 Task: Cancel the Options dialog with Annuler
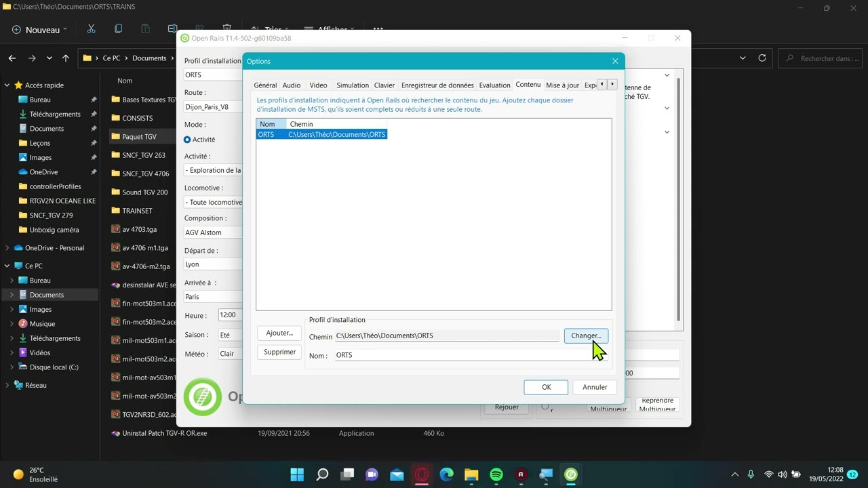tap(595, 387)
